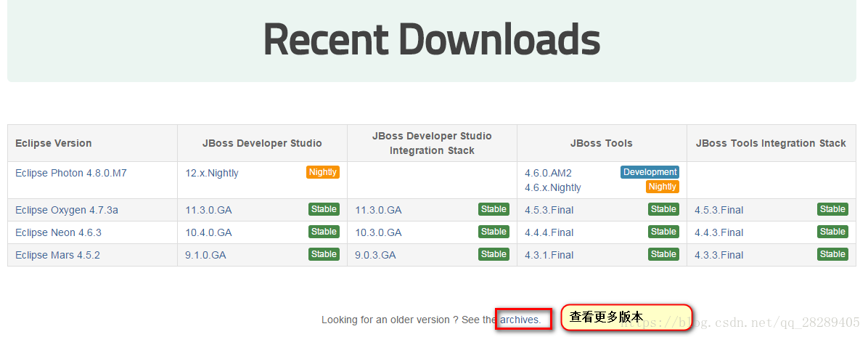This screenshot has height=337, width=868.
Task: Click JBoss Tools Integration Stack column header
Action: tap(771, 143)
